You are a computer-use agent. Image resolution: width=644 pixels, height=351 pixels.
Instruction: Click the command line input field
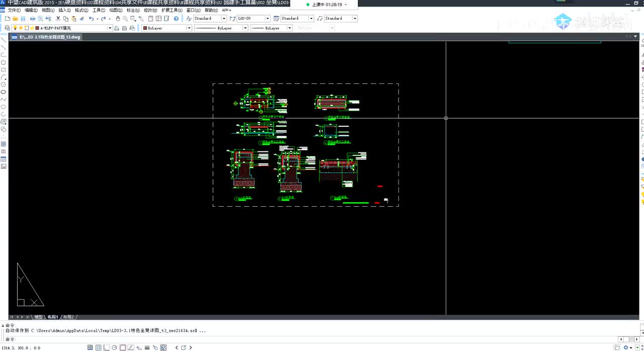point(312,339)
